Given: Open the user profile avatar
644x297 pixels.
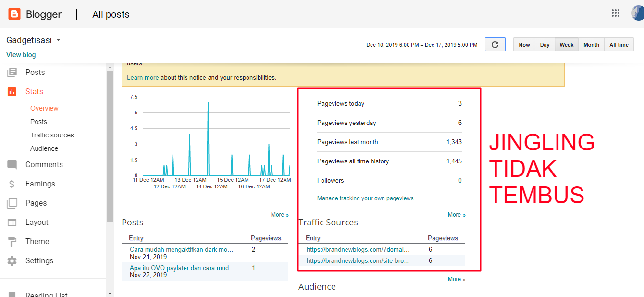Looking at the screenshot, I should click(x=638, y=13).
